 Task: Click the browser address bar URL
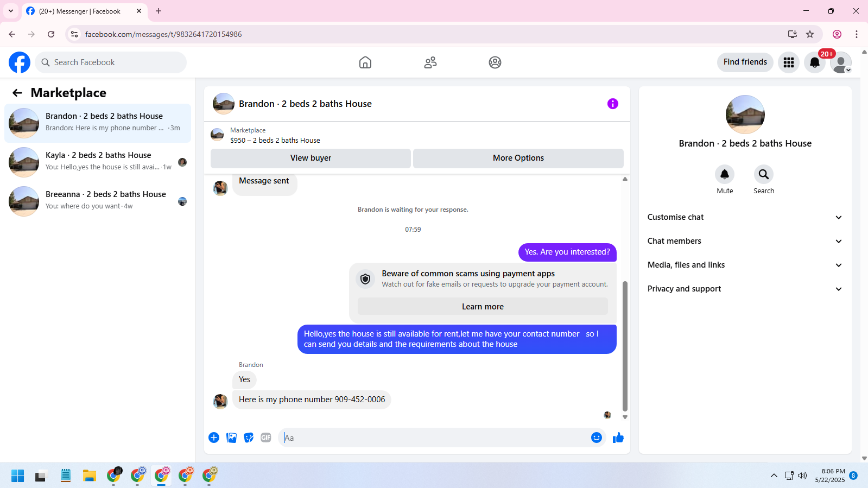click(163, 34)
